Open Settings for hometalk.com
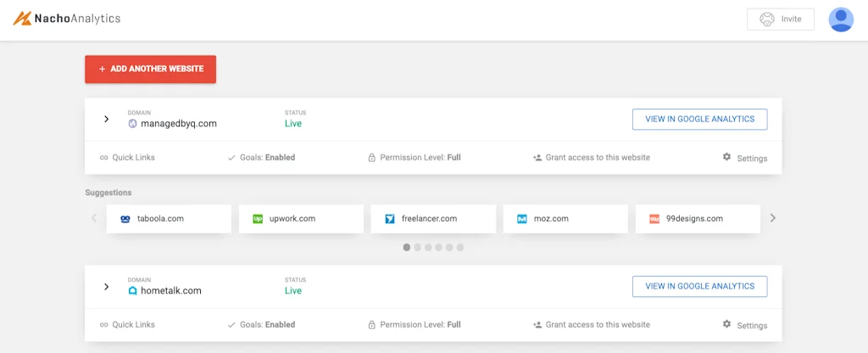The height and width of the screenshot is (353, 868). click(745, 325)
